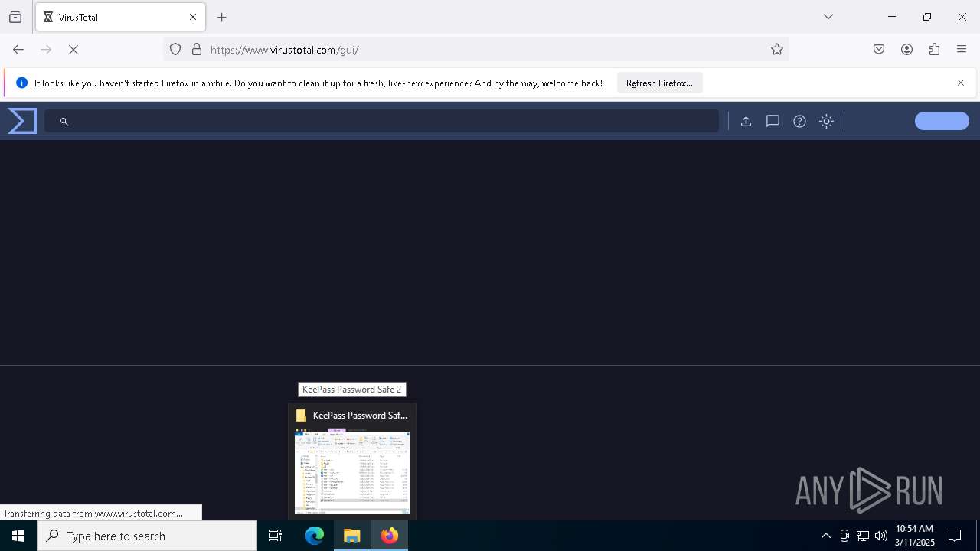The height and width of the screenshot is (551, 980).
Task: Open VirusTotal help question icon
Action: tap(799, 121)
